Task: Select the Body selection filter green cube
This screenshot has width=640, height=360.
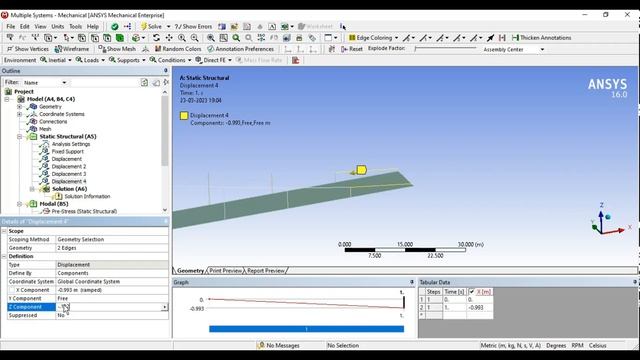Action: pos(120,38)
